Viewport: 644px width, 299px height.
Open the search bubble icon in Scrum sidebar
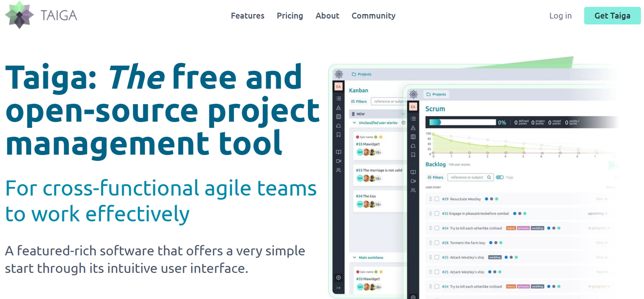[413, 146]
